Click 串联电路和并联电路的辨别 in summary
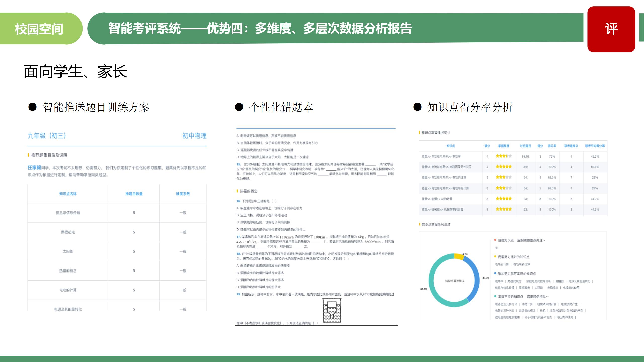The height and width of the screenshot is (362, 644). [566, 311]
